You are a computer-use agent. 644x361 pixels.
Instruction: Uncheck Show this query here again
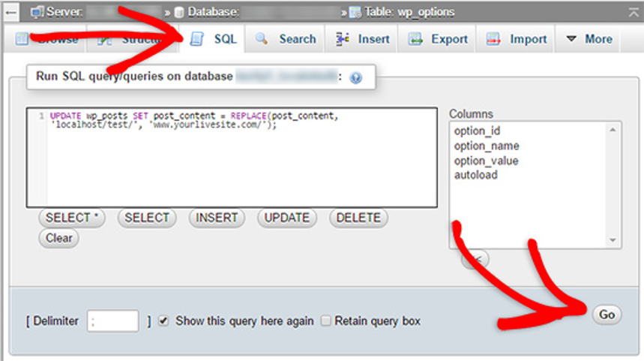(163, 320)
